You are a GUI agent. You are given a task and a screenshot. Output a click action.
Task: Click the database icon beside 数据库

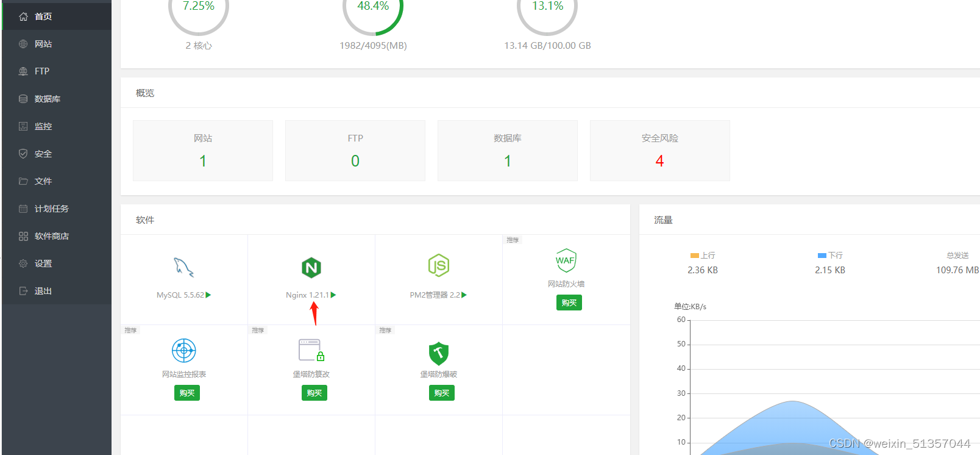tap(23, 99)
